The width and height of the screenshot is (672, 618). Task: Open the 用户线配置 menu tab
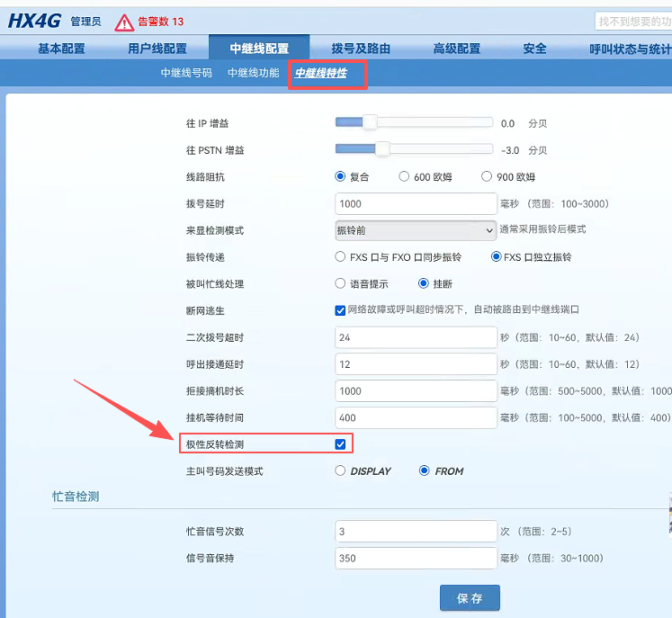coord(157,49)
